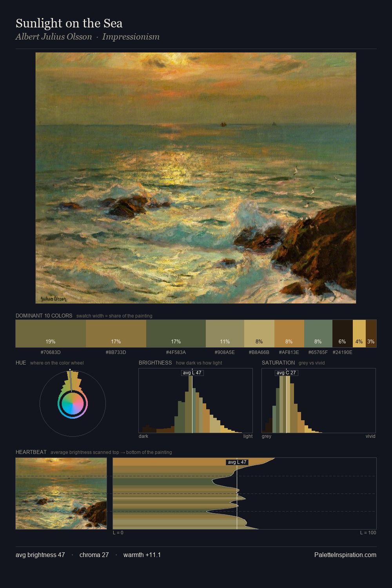Click the 'L = 100' axis label
392x588 pixels.
pos(368,533)
